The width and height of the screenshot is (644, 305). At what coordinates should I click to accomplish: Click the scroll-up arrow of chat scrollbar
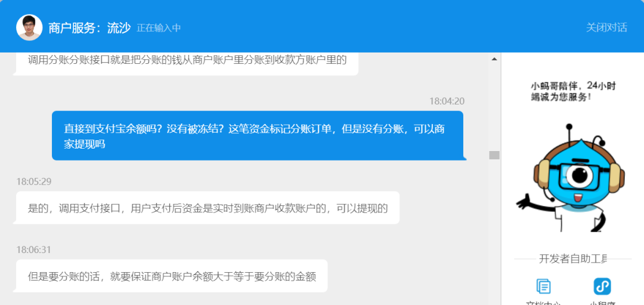[x=494, y=59]
